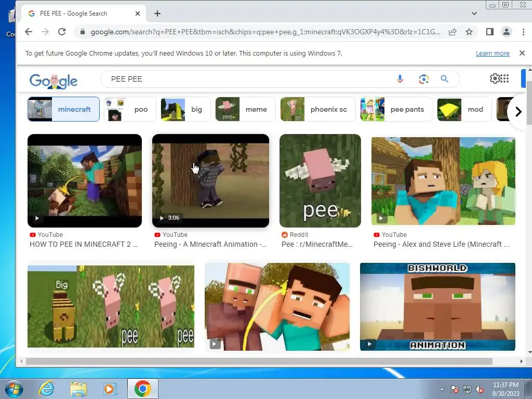Screen dimensions: 532x399
Task: Start voice search with microphone icon
Action: (x=400, y=79)
